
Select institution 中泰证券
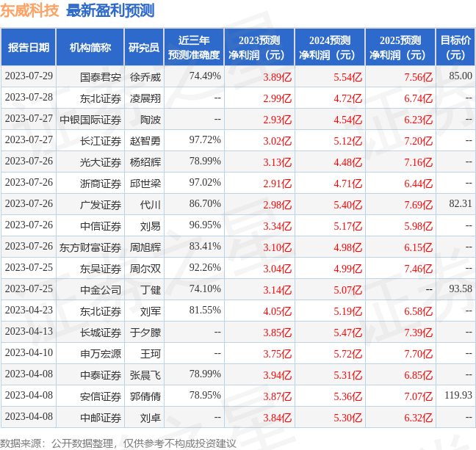click(x=101, y=375)
